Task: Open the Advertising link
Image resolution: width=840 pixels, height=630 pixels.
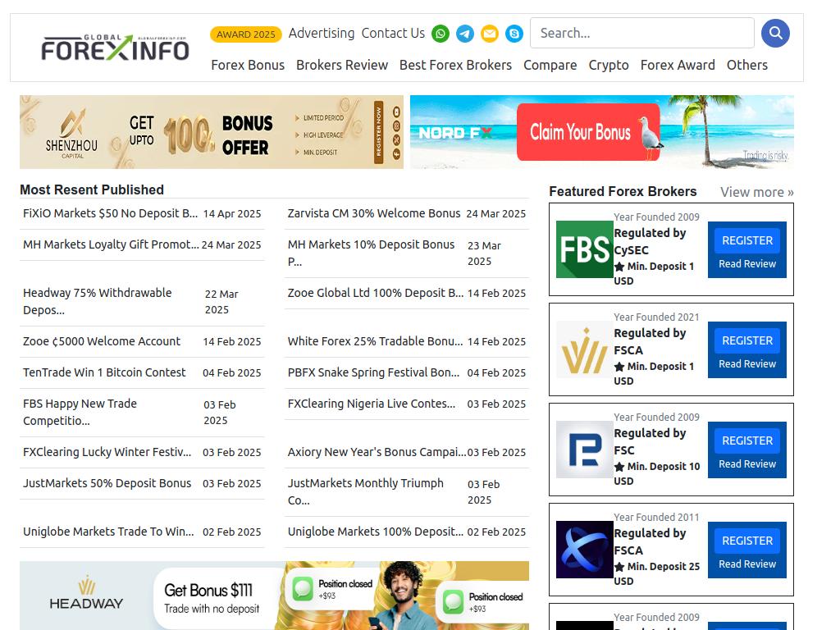Action: (x=322, y=33)
